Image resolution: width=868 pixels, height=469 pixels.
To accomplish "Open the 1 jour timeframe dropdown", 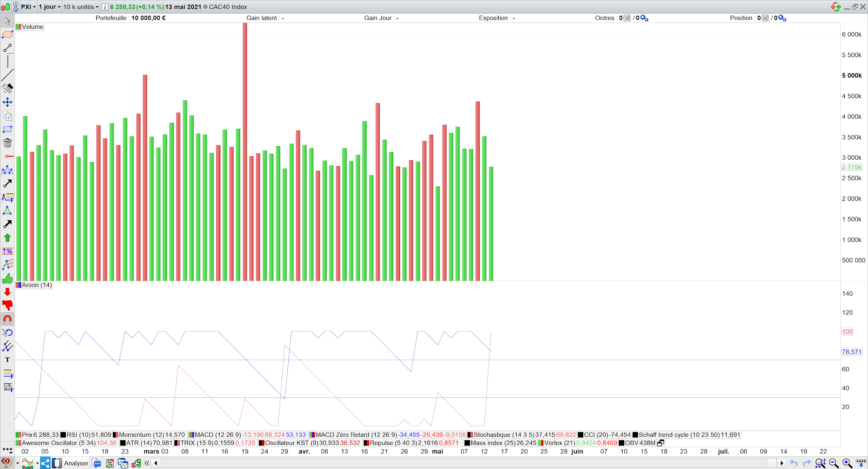I will point(50,7).
